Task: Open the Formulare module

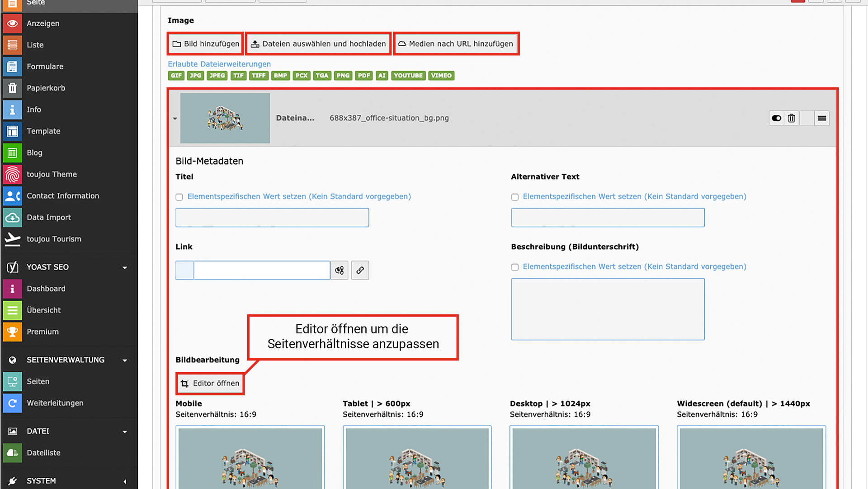Action: coord(12,66)
